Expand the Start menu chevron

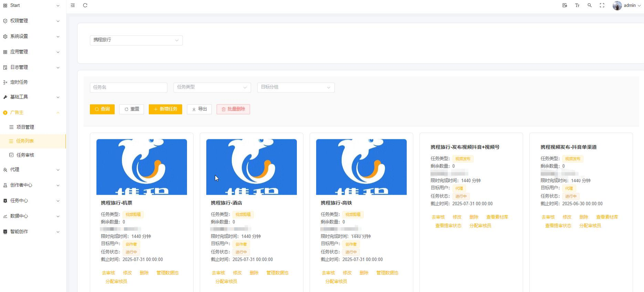[58, 6]
